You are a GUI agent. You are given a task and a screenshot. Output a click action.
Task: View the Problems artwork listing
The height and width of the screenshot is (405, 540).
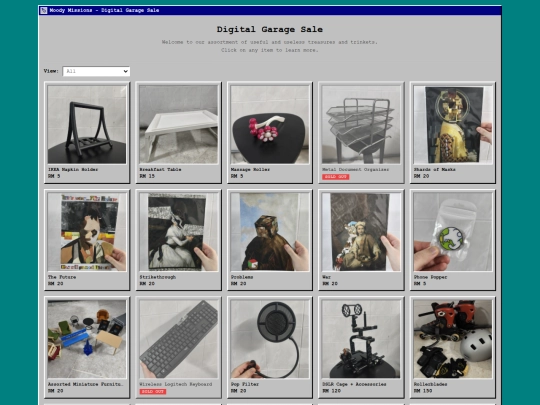point(270,240)
